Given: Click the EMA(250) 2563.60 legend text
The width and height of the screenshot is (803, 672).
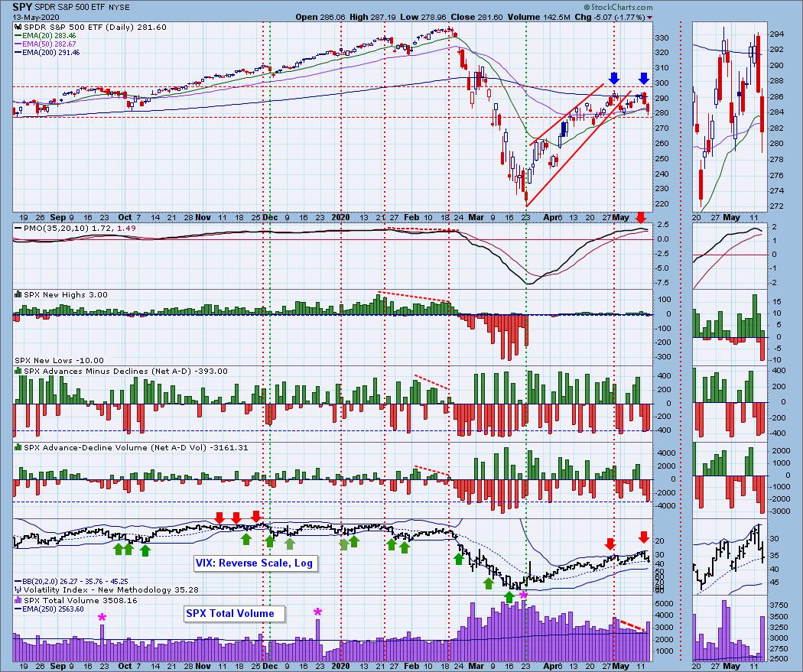Looking at the screenshot, I should (x=52, y=609).
